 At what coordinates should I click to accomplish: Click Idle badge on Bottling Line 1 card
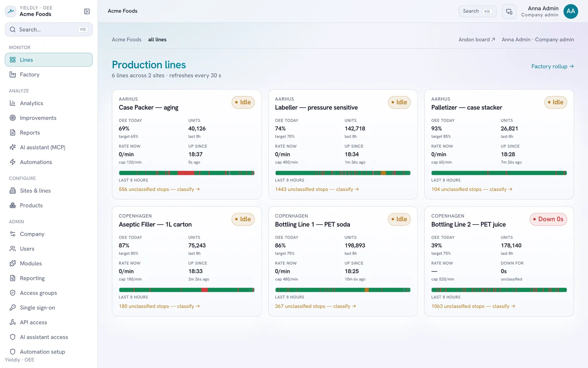click(x=399, y=219)
